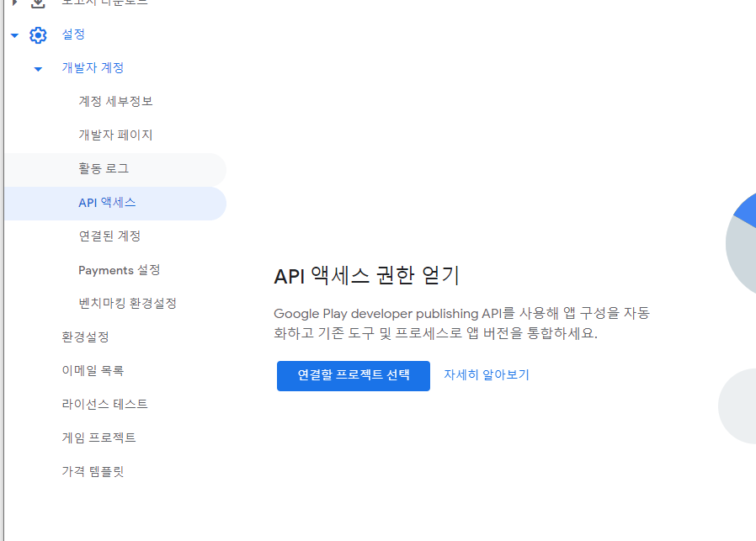This screenshot has height=541, width=756.
Task: Open 라이선스 테스트 in sidebar
Action: point(104,404)
